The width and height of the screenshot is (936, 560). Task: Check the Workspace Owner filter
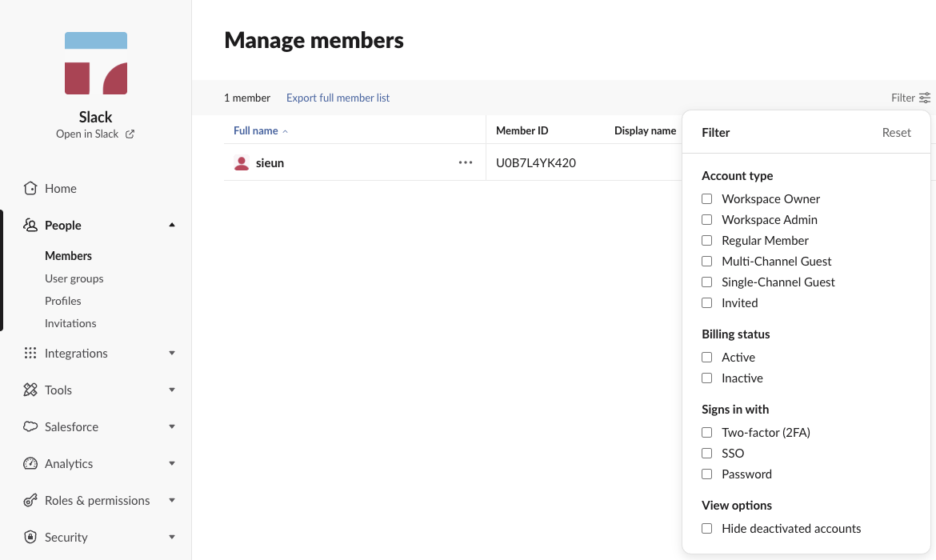706,199
